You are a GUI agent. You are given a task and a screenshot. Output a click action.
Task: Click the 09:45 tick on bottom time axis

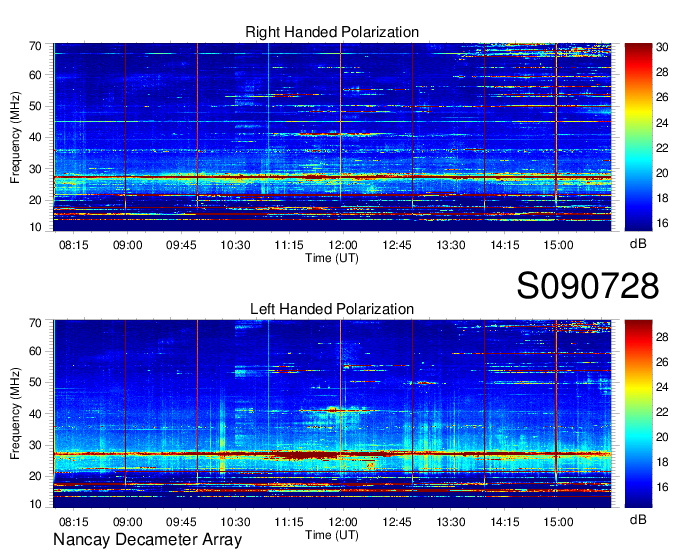tap(181, 522)
